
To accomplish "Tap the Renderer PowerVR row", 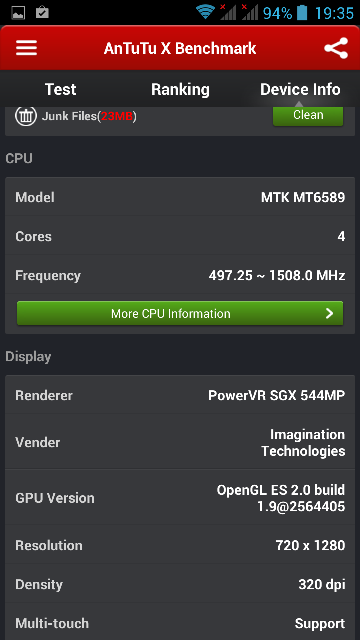I will coord(180,395).
